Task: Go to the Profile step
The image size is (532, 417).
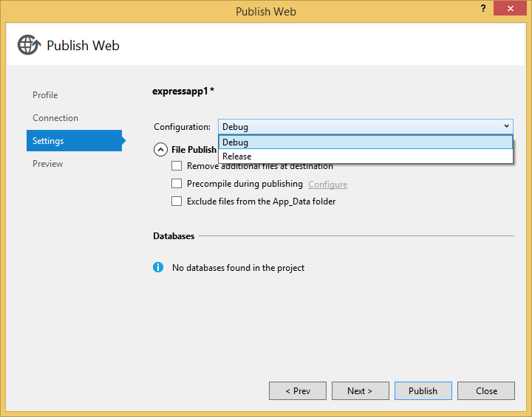Action: click(45, 95)
